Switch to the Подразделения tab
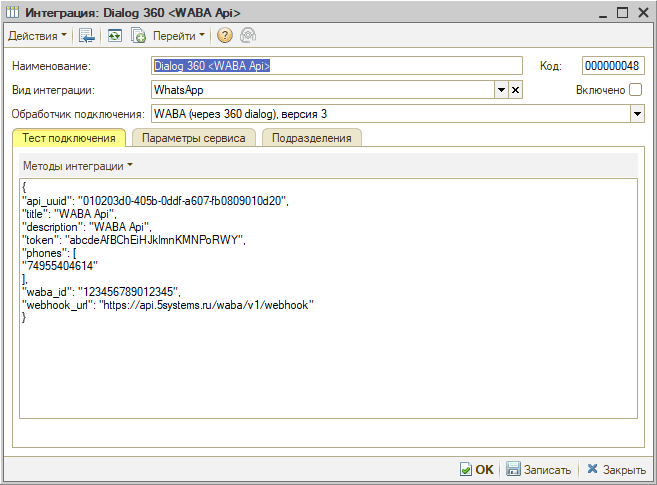657x485 pixels. coord(311,138)
